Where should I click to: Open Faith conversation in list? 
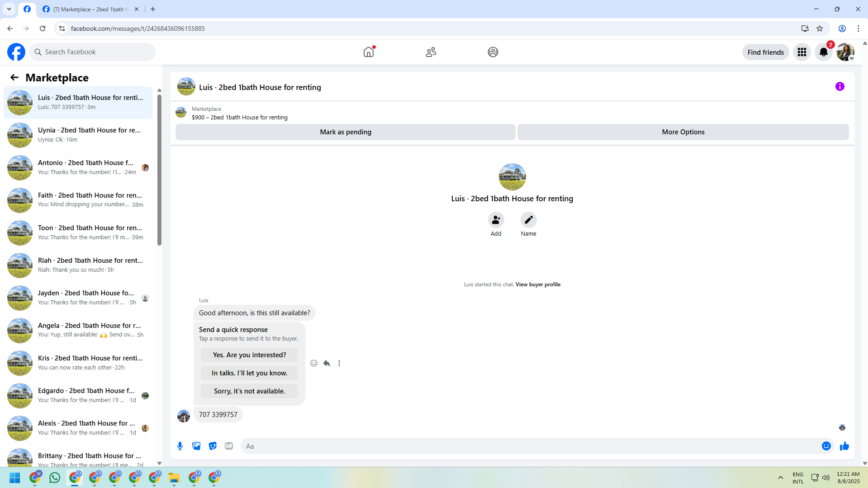tap(78, 200)
